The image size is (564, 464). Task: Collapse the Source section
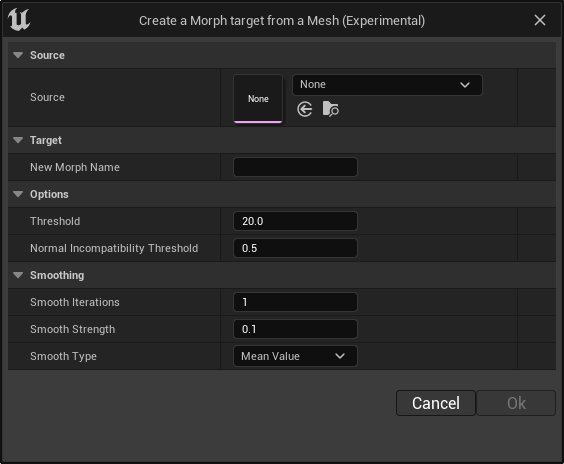click(18, 55)
